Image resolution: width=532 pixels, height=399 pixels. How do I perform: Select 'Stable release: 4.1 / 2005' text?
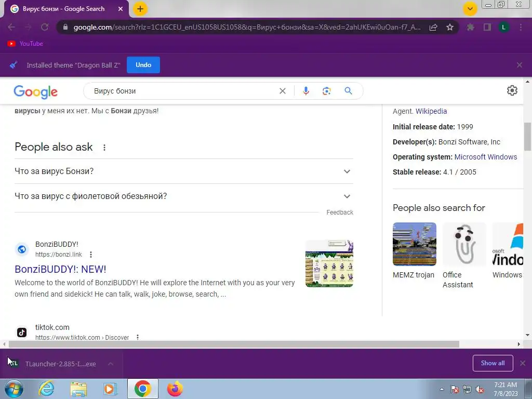point(434,172)
